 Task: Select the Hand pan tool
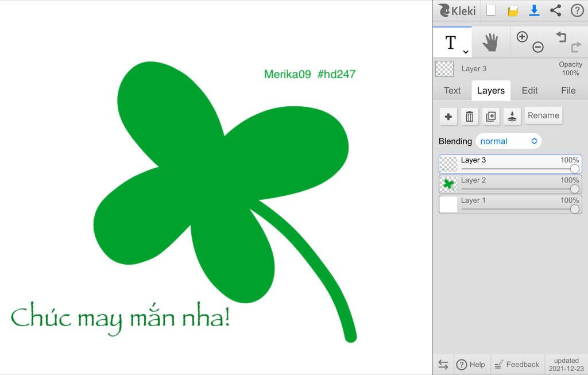click(x=490, y=42)
